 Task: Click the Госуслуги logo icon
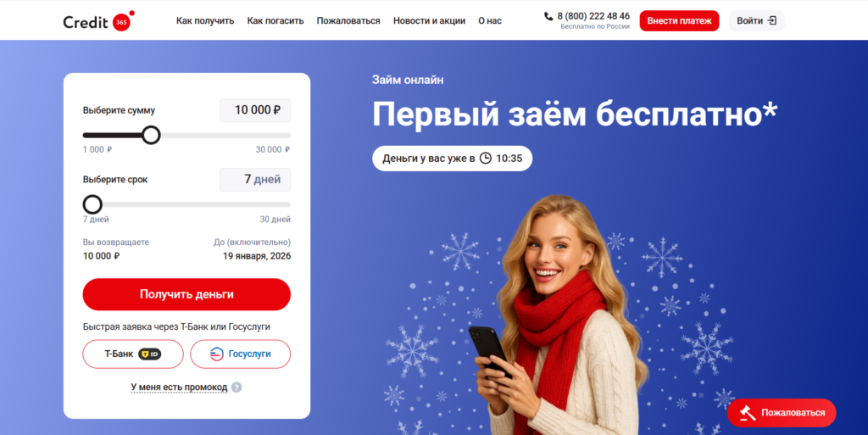pyautogui.click(x=217, y=354)
